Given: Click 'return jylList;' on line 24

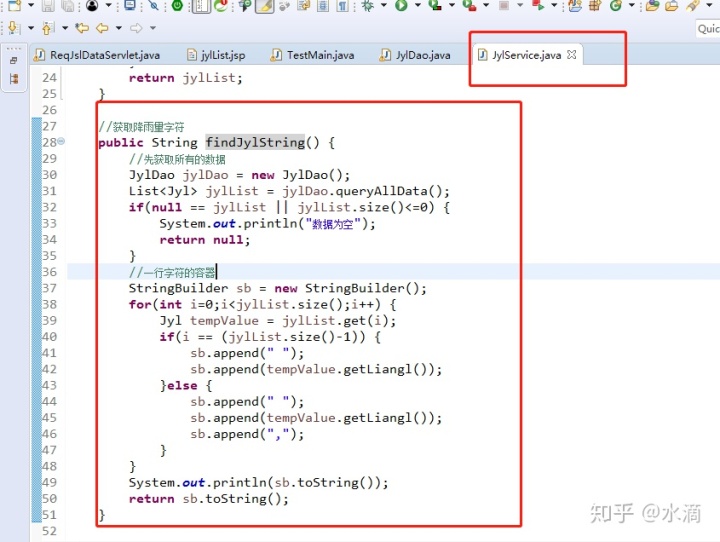Looking at the screenshot, I should 186,78.
